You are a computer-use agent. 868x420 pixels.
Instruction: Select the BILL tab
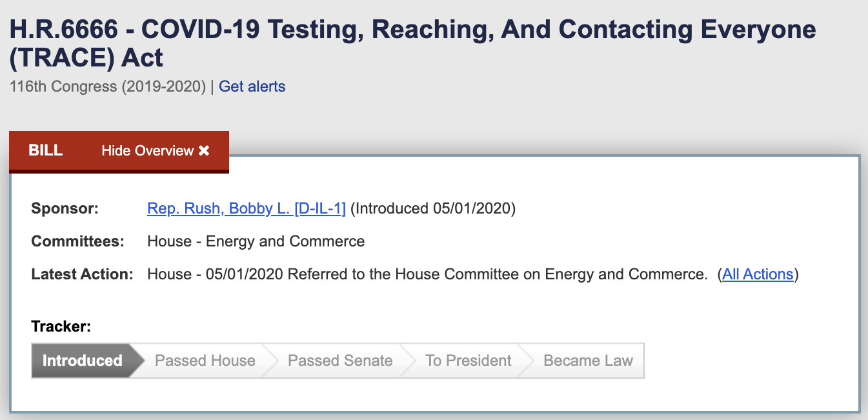[x=45, y=151]
